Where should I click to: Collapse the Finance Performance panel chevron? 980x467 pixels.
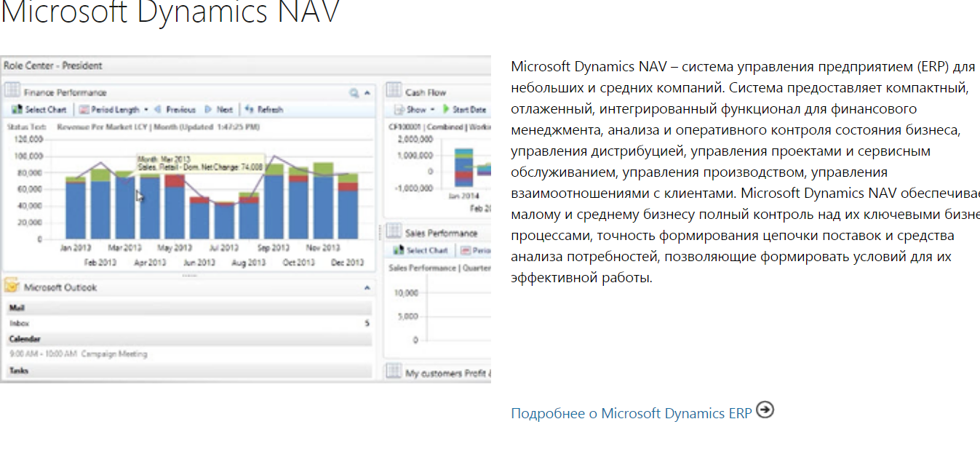point(367,92)
